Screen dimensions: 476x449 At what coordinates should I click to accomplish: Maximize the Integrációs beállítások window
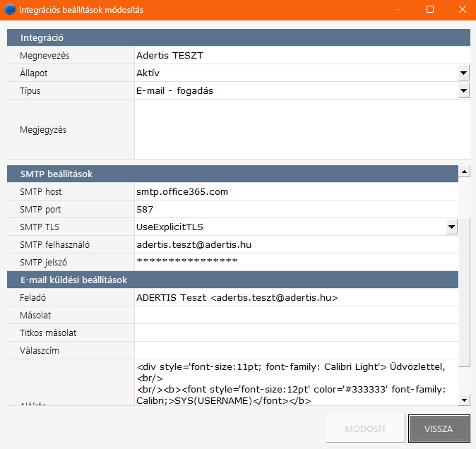430,10
